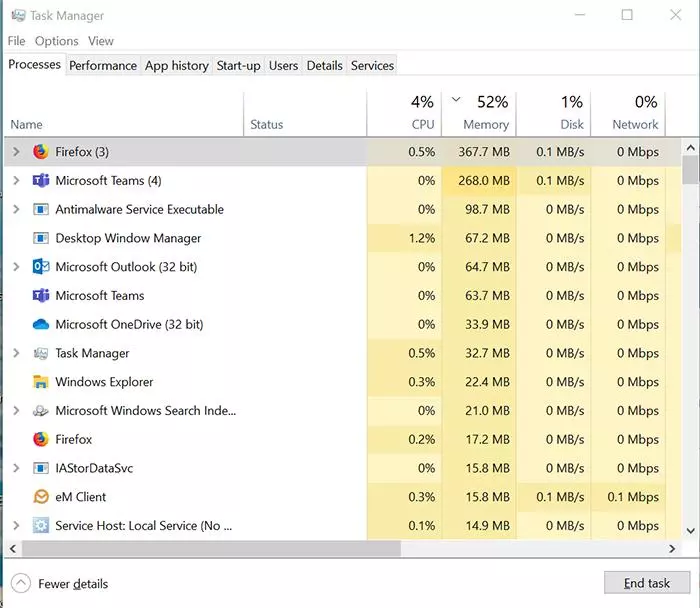Click the Firefox (3) process icon

[x=41, y=152]
